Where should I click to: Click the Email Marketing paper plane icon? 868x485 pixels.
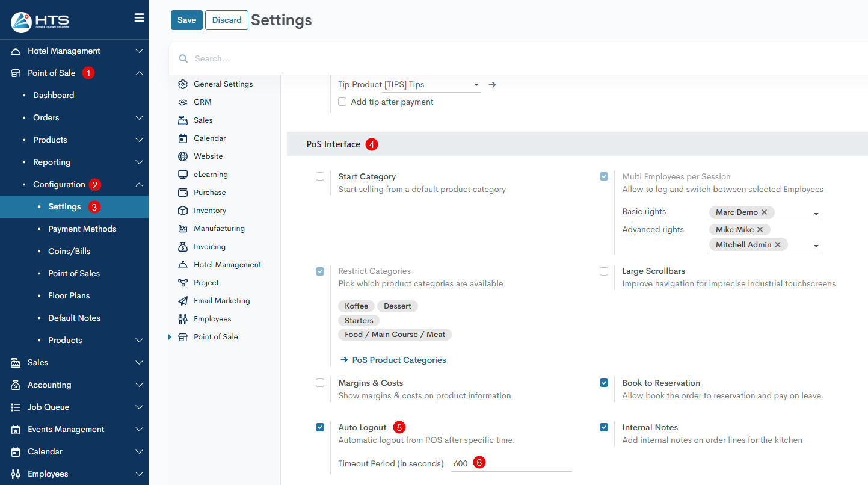(x=183, y=301)
